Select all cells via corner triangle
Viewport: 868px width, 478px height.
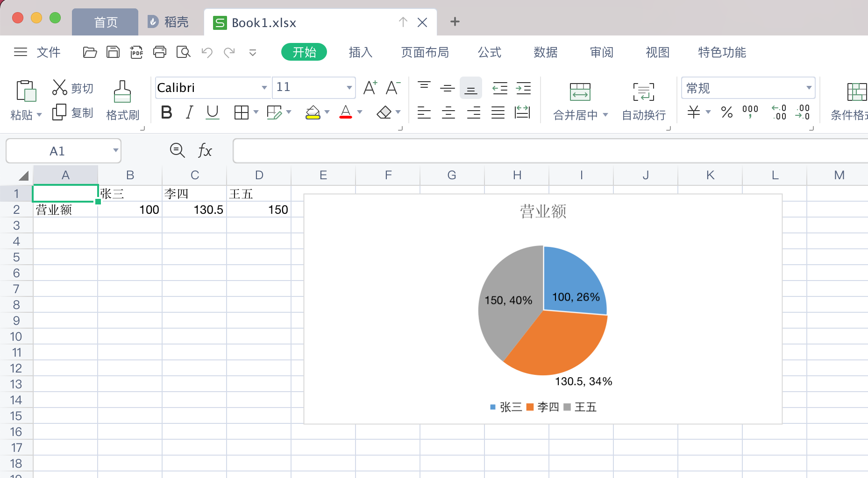coord(23,175)
